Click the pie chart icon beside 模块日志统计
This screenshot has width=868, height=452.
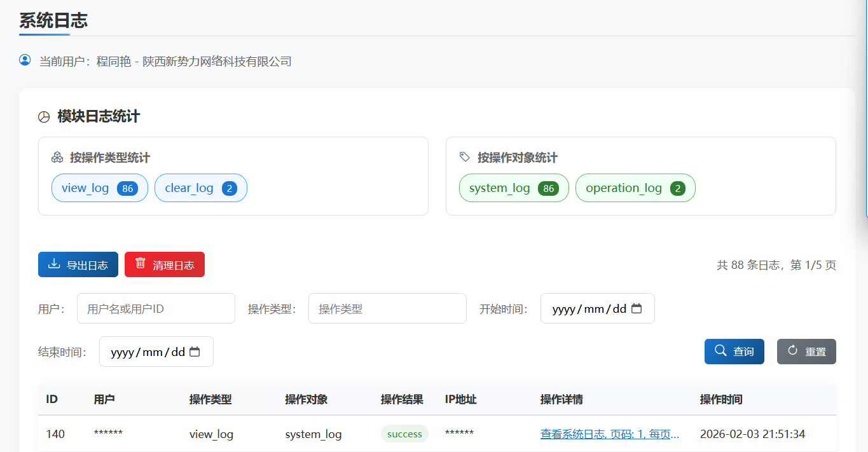point(44,117)
